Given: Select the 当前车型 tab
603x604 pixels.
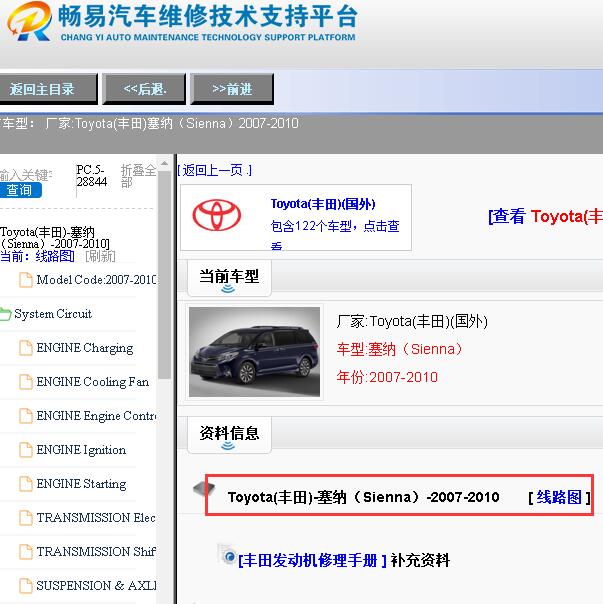Looking at the screenshot, I should 229,278.
